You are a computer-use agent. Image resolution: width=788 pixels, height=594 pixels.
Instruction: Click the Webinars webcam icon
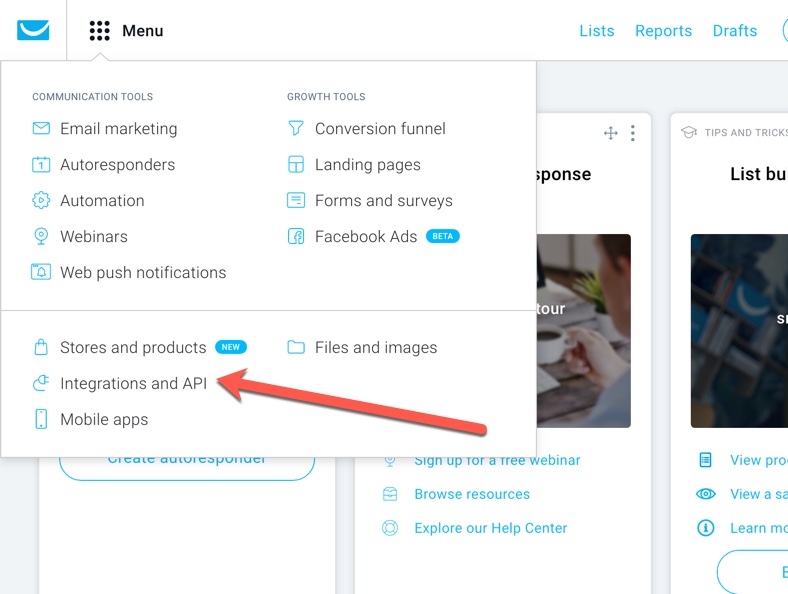[x=41, y=236]
